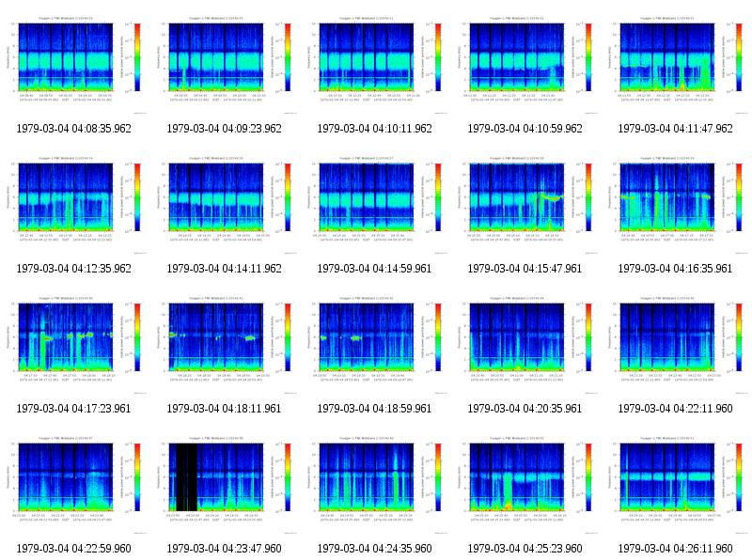Click caption text '1979-03-04 04:15:47.961'

(525, 269)
